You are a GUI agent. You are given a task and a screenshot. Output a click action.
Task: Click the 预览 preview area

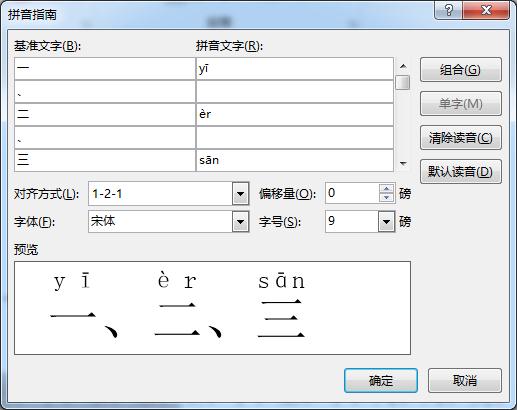point(212,308)
